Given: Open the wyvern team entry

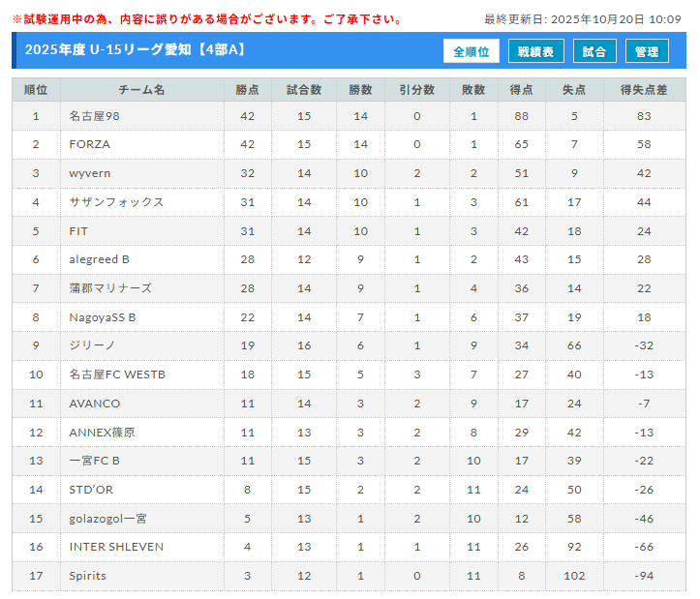Looking at the screenshot, I should click(x=90, y=173).
